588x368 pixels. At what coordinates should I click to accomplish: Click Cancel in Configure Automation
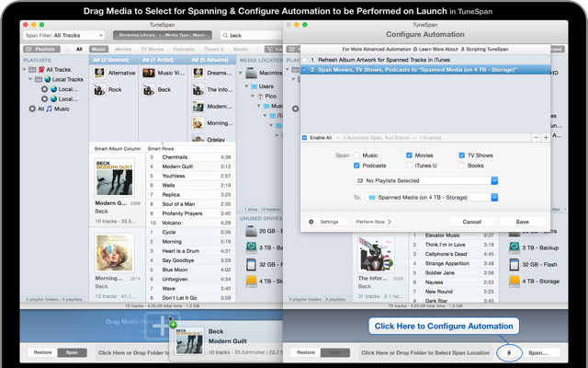coord(471,222)
